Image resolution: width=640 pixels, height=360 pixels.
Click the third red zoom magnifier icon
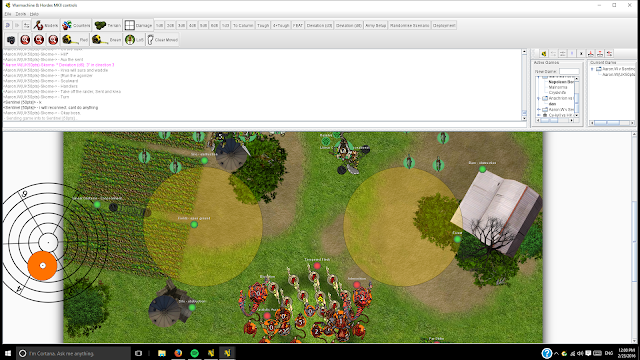click(53, 40)
